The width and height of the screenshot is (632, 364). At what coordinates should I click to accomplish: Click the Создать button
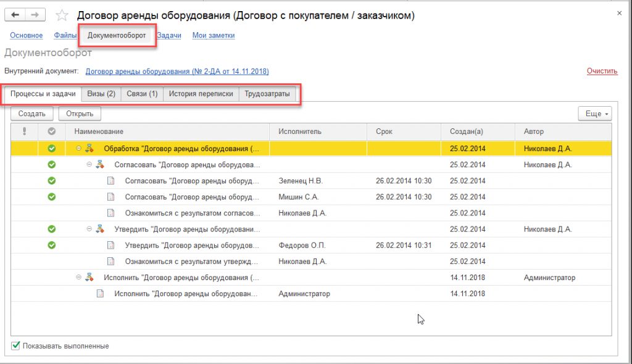pyautogui.click(x=32, y=114)
